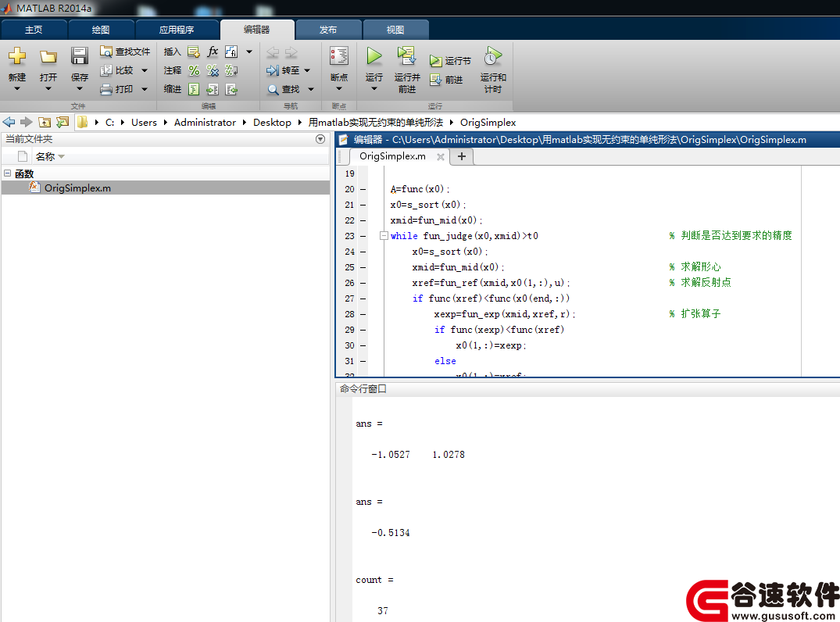Go back with the blue left arrow in address bar

9,122
